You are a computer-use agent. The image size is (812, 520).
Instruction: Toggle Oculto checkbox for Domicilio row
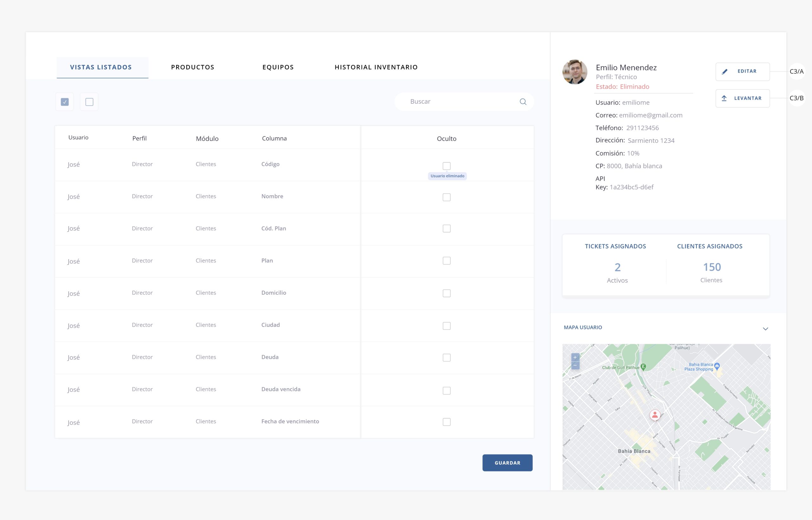446,293
